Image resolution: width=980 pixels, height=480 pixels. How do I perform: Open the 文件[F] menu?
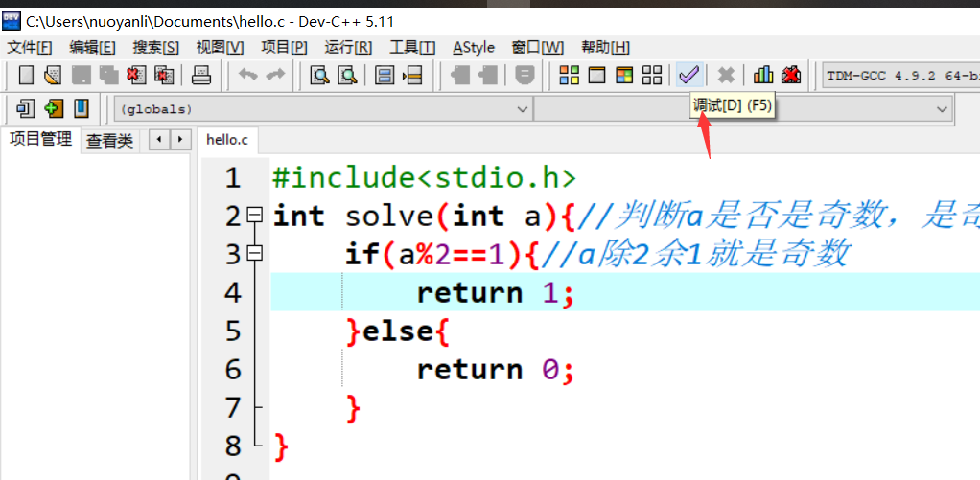click(30, 48)
